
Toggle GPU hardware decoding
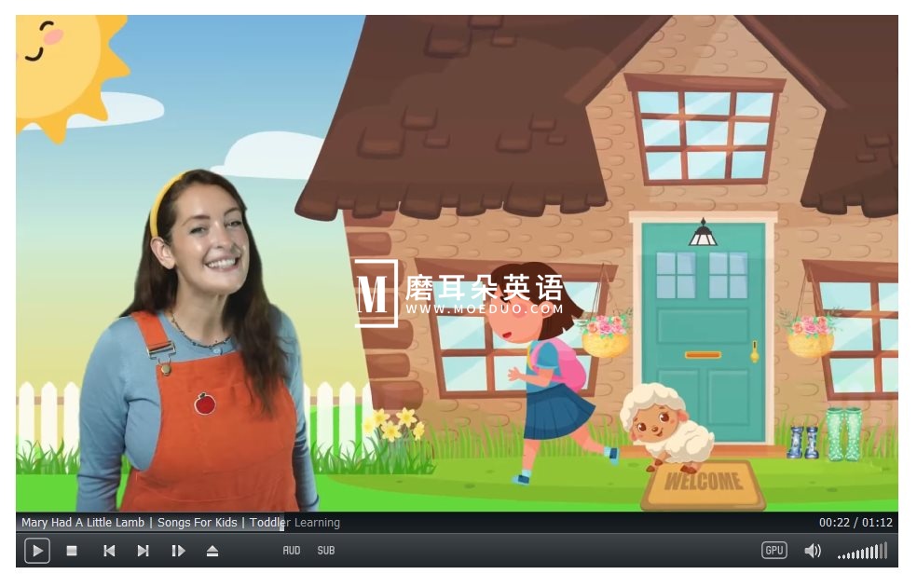point(773,550)
